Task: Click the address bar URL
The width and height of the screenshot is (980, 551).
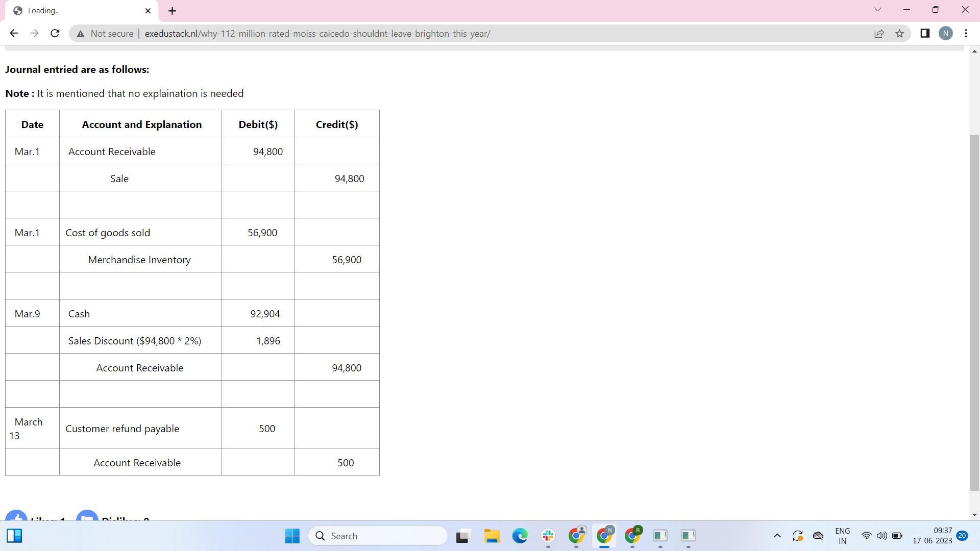Action: pyautogui.click(x=317, y=34)
